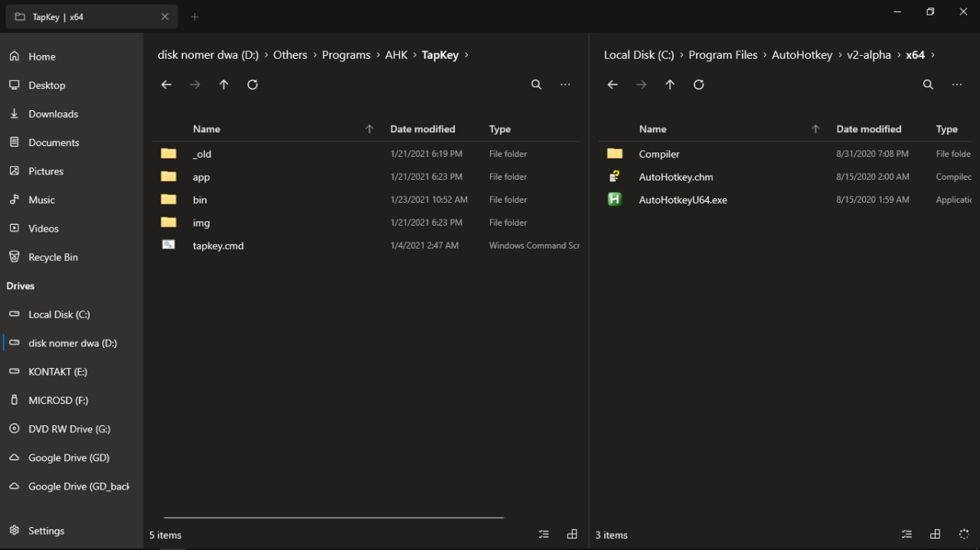Screen dimensions: 980x550
Task: Refresh the TapKey folder pane
Action: (x=253, y=85)
